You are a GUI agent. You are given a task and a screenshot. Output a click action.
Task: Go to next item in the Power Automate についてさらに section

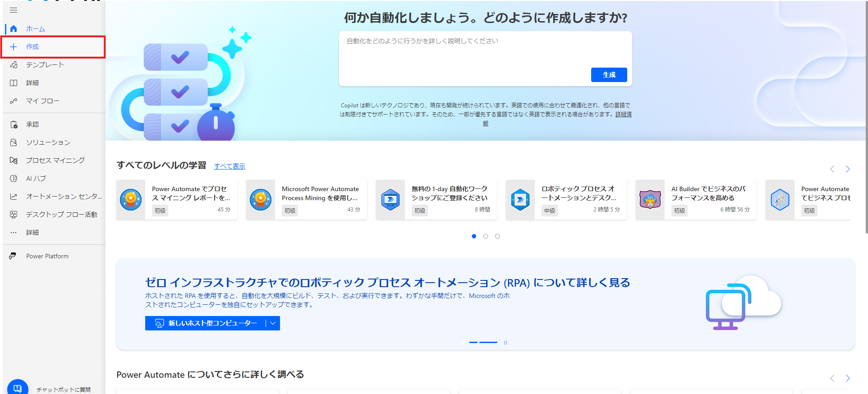tap(848, 378)
